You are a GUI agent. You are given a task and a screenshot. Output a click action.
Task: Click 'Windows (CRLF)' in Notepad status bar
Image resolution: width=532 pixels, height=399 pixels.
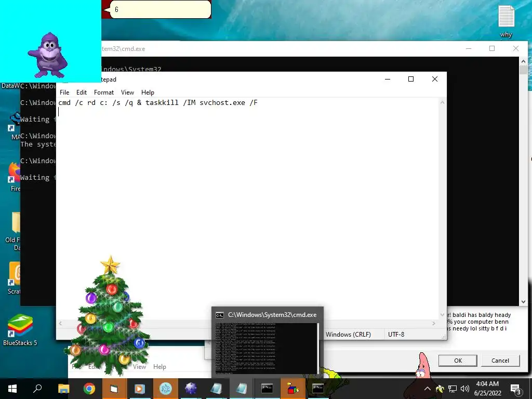(348, 335)
